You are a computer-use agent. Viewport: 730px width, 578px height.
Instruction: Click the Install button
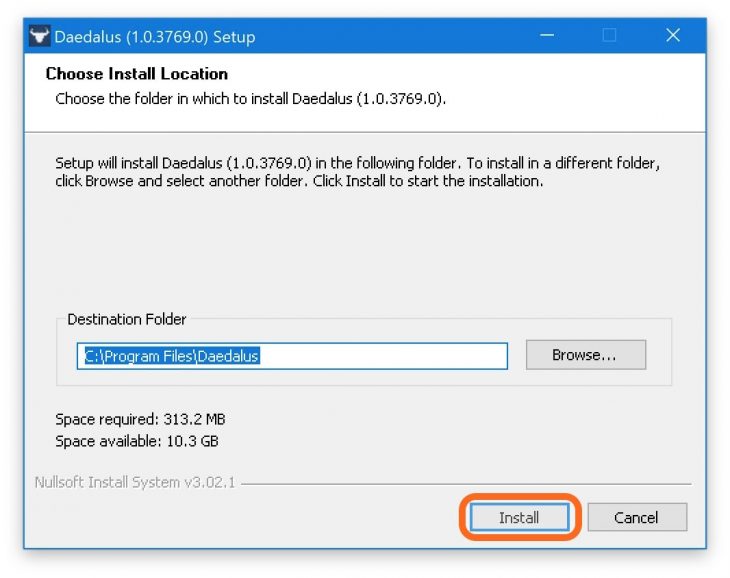[x=519, y=517]
